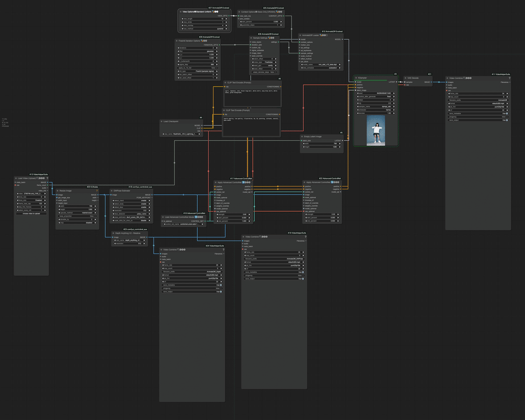Open help on #24 Video Combine node
Image resolution: width=525 pixels, height=420 pixels.
tap(223, 249)
